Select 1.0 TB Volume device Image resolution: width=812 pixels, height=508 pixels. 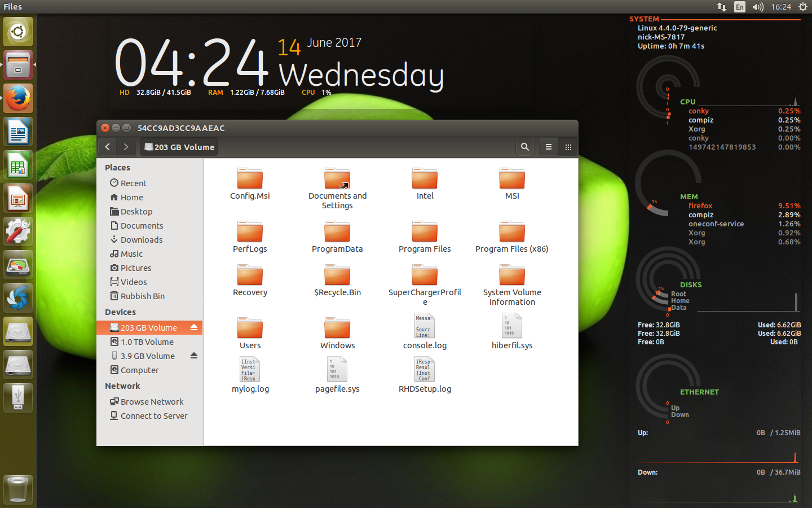click(x=149, y=341)
